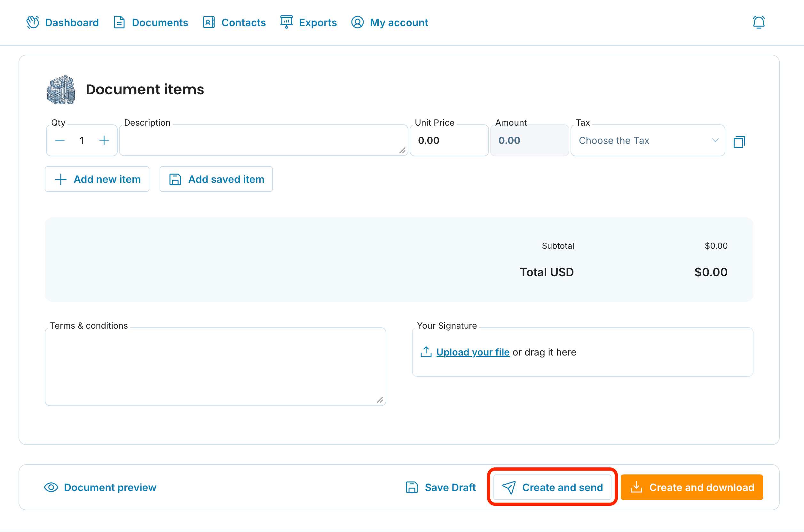Increase quantity with the plus button
The height and width of the screenshot is (532, 804).
click(104, 140)
